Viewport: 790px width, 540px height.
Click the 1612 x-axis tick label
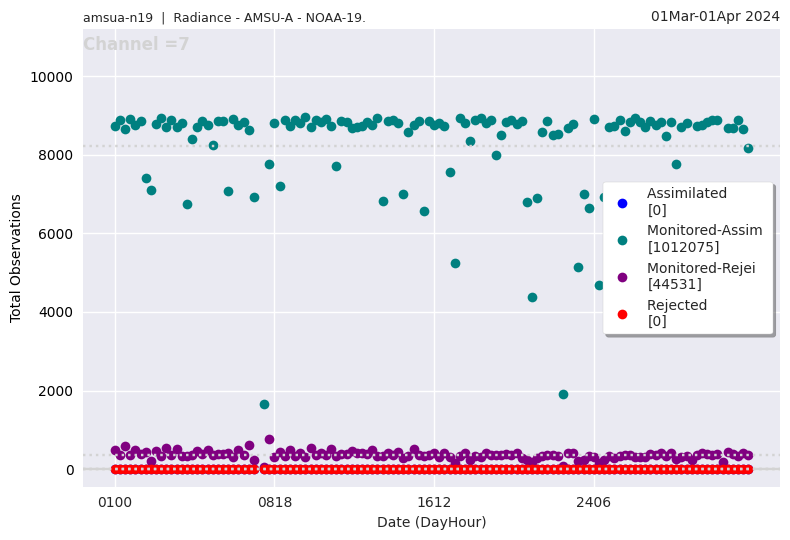click(434, 502)
